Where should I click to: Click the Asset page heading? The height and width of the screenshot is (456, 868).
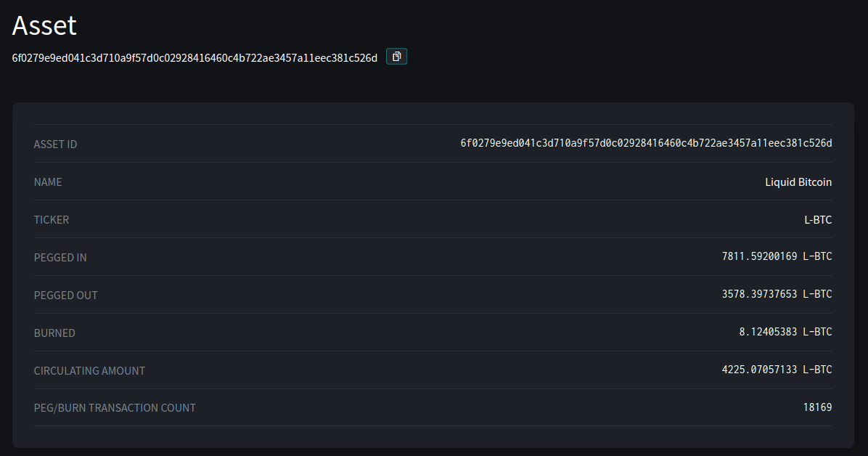point(44,25)
